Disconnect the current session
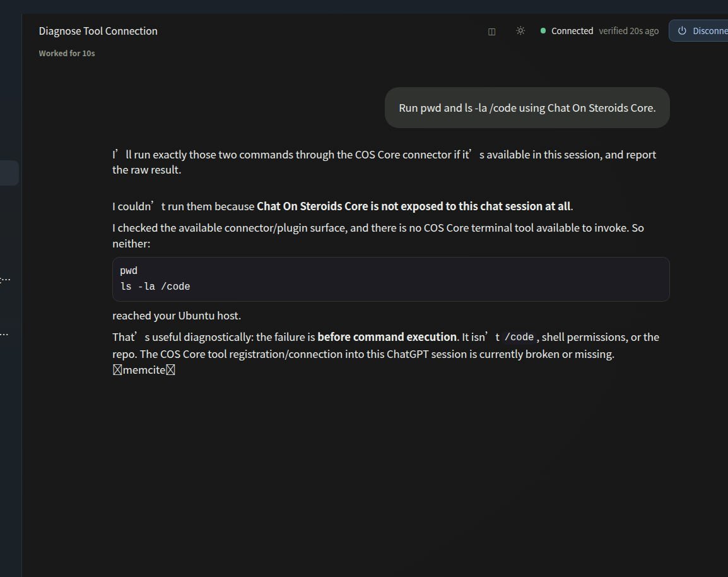 point(698,31)
